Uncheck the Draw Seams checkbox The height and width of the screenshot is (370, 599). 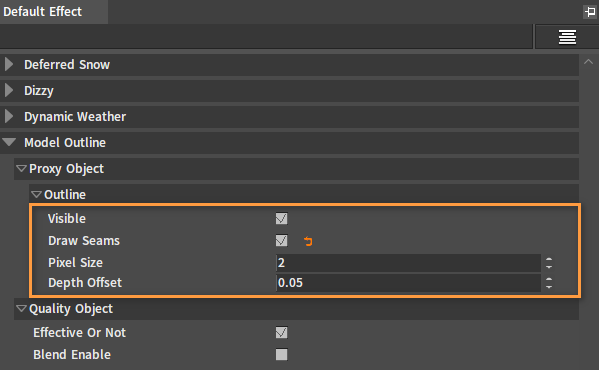click(282, 241)
